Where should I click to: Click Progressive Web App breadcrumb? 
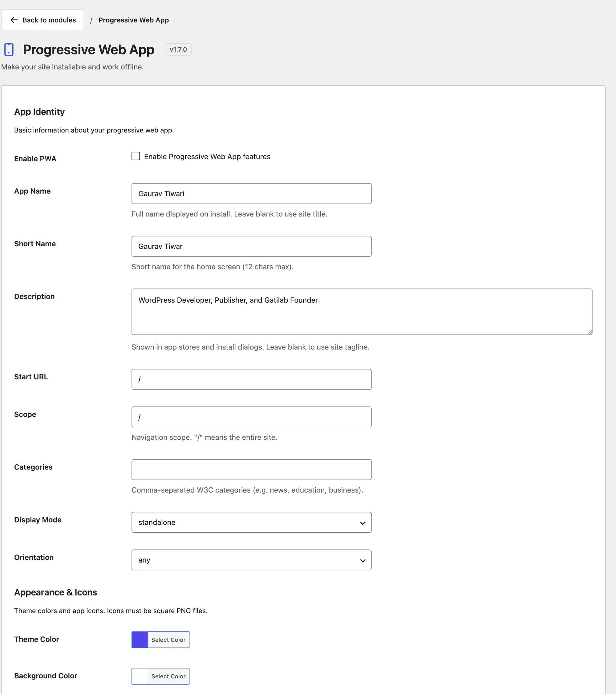pos(133,20)
